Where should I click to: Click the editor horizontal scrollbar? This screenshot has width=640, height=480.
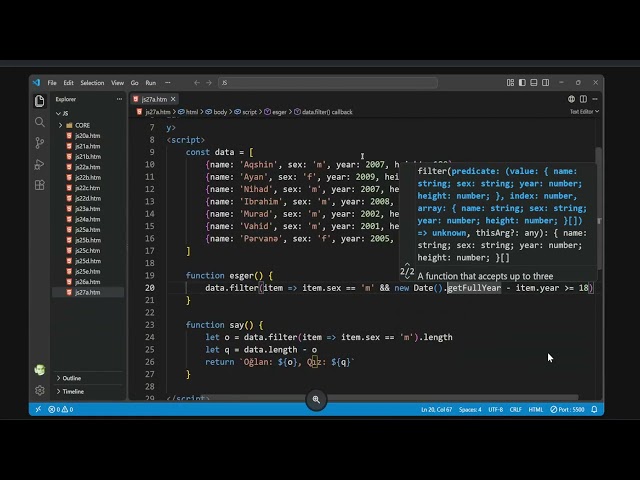(x=390, y=397)
